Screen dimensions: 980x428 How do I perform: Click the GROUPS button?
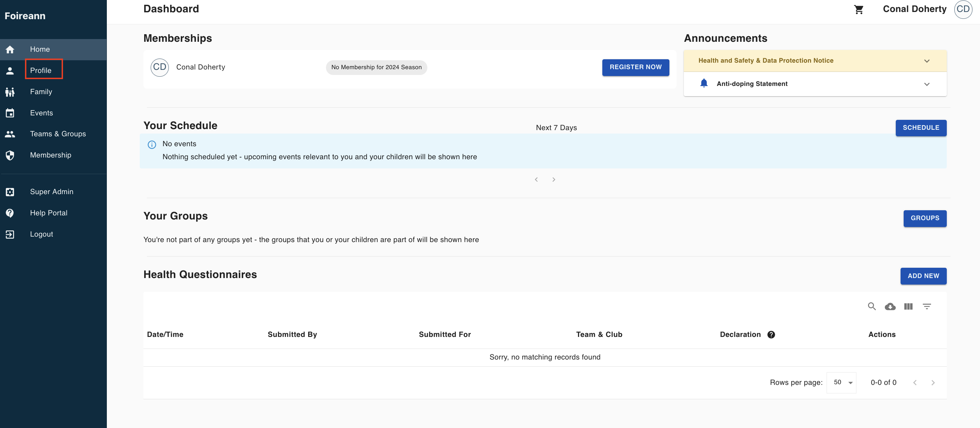tap(925, 218)
